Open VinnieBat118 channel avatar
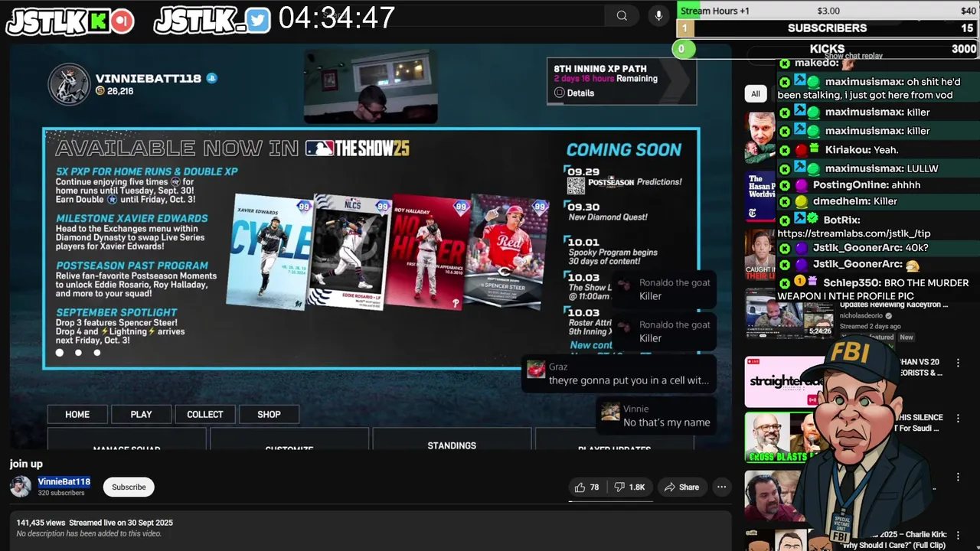This screenshot has height=551, width=980. coord(21,487)
